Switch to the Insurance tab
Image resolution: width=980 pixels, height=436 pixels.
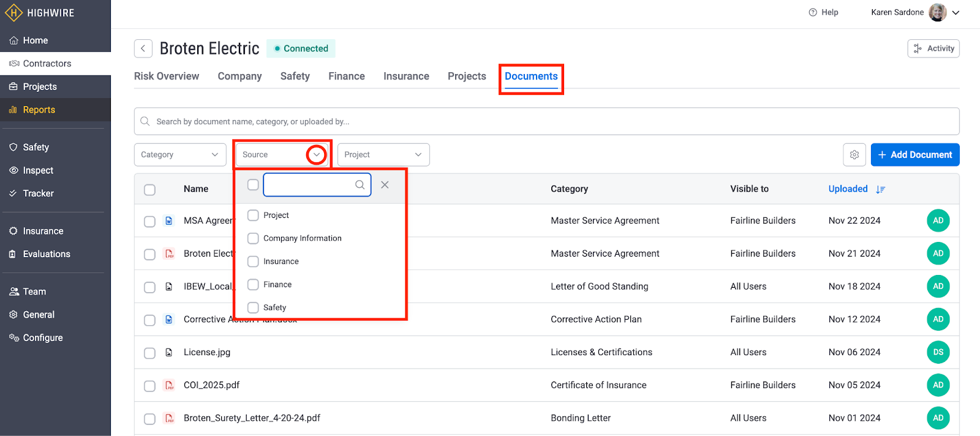click(406, 77)
